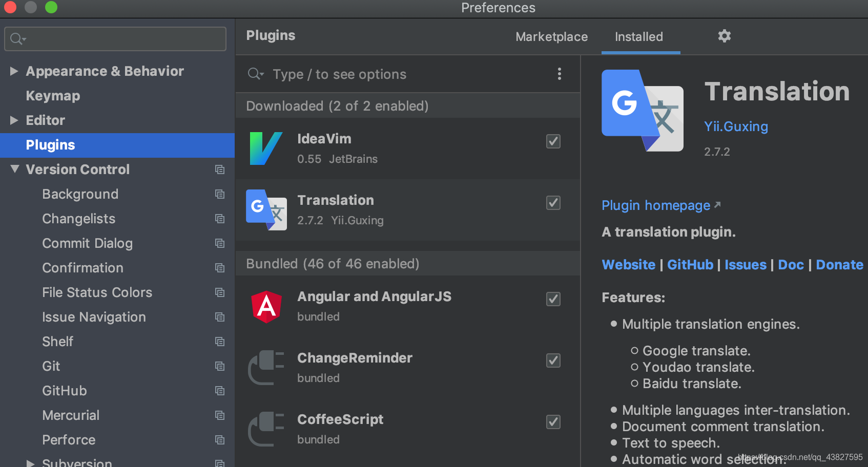Image resolution: width=868 pixels, height=467 pixels.
Task: Open the three-dot plugin options menu
Action: 559,74
